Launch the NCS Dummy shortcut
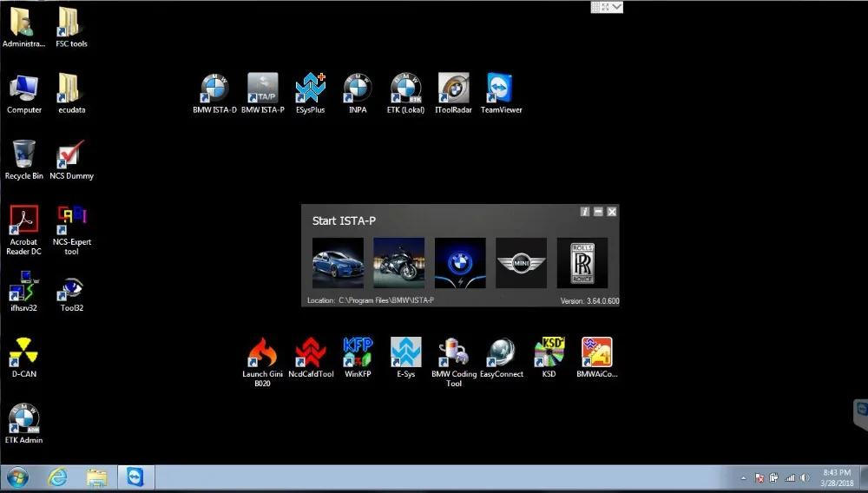 coord(71,160)
